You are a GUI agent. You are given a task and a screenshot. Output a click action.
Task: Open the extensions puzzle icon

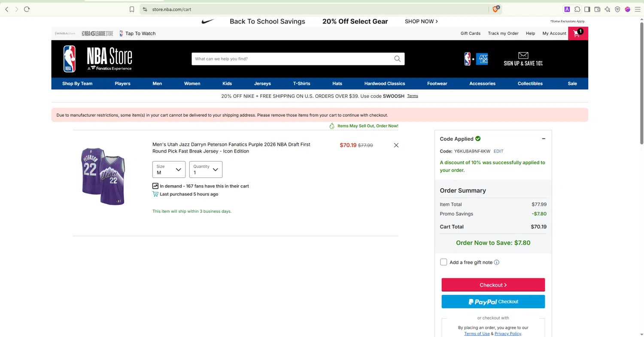(x=577, y=9)
